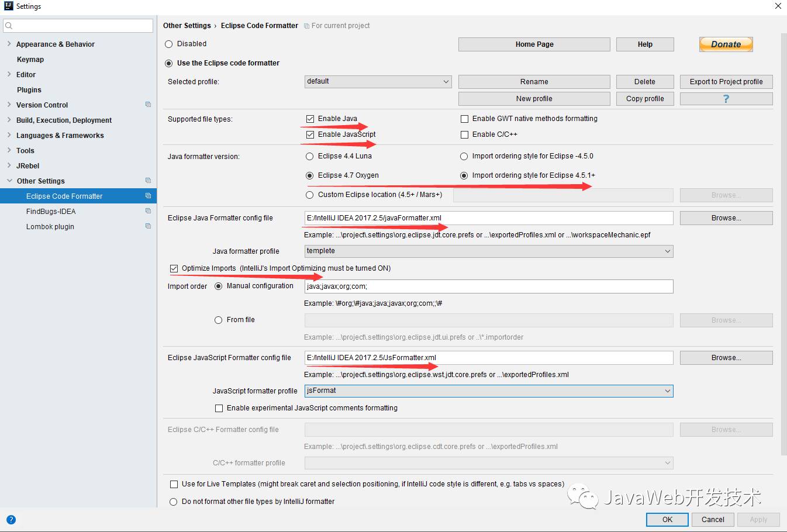The height and width of the screenshot is (532, 787).
Task: Select FindBugs-IDEA in settings tree
Action: click(x=51, y=212)
